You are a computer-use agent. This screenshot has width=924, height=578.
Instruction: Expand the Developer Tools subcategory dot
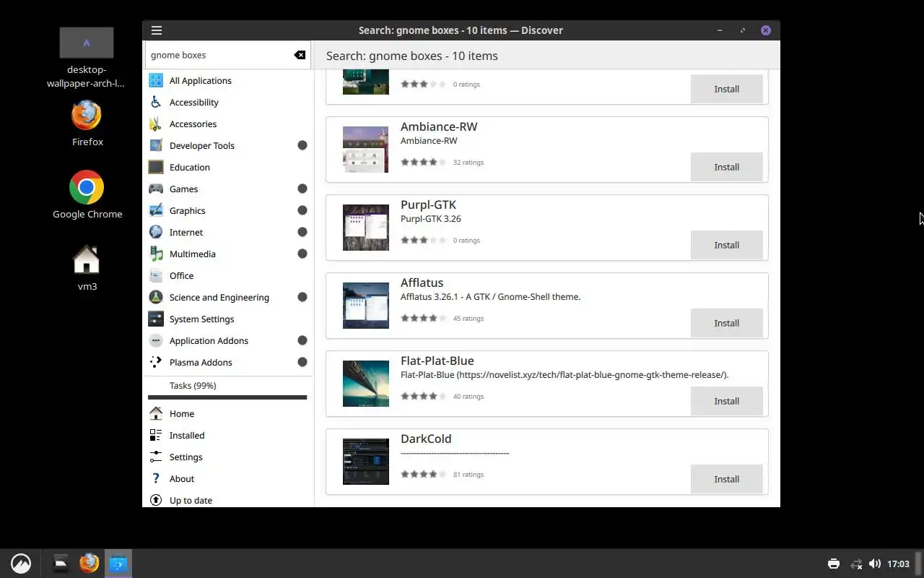pyautogui.click(x=302, y=145)
